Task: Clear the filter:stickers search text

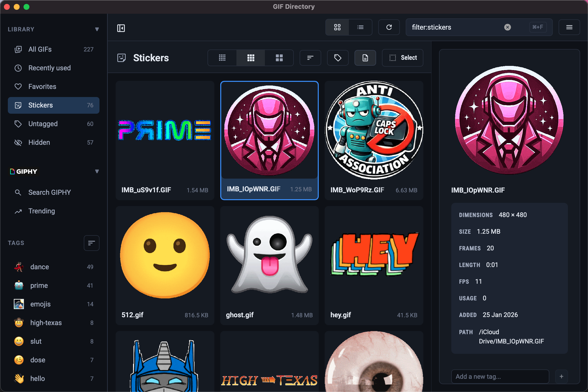Action: 507,27
